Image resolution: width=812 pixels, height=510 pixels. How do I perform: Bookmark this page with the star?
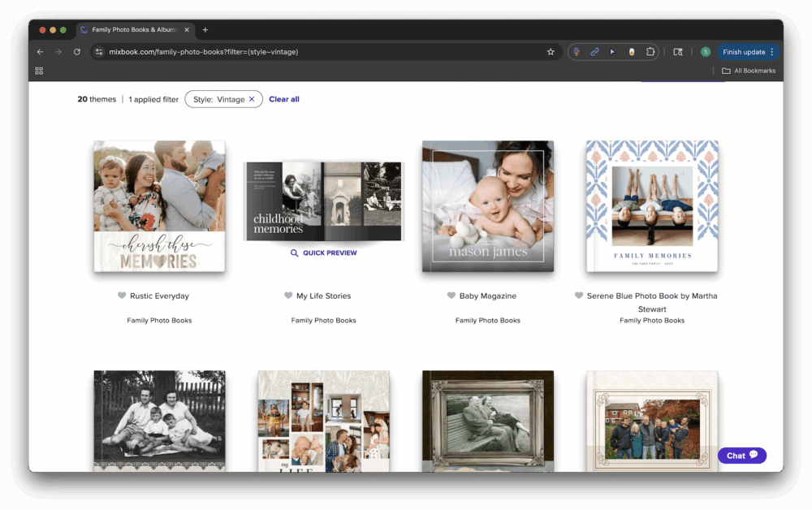pyautogui.click(x=551, y=52)
